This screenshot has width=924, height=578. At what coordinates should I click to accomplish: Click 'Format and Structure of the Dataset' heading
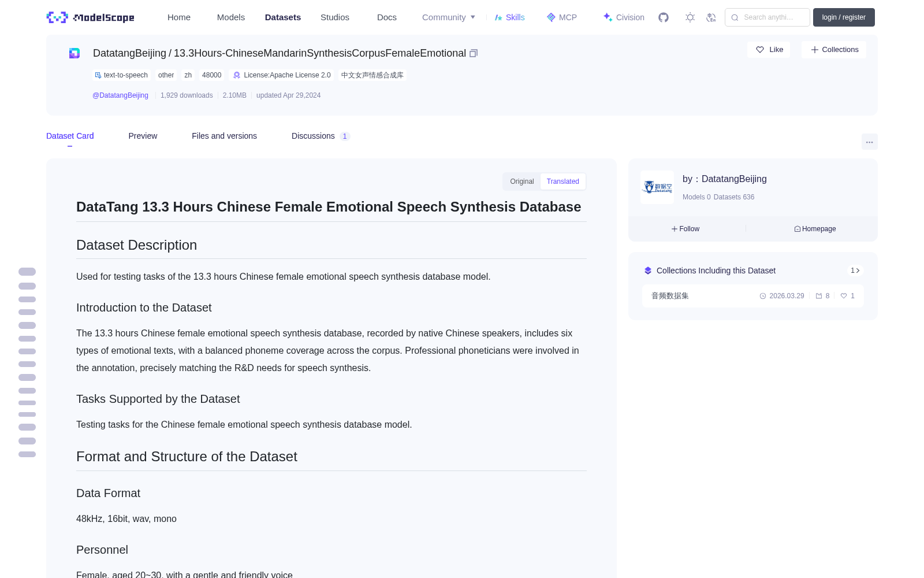(187, 457)
